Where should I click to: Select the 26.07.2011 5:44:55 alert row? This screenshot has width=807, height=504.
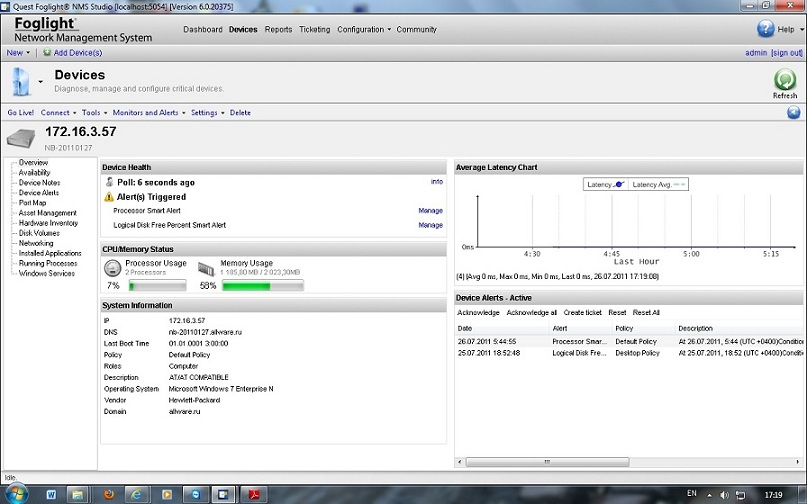(629, 341)
